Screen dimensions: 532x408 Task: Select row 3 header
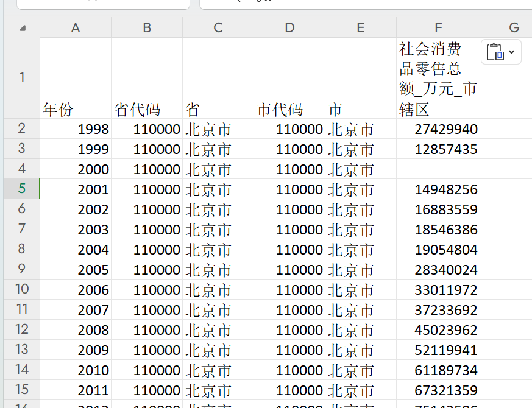pos(22,148)
